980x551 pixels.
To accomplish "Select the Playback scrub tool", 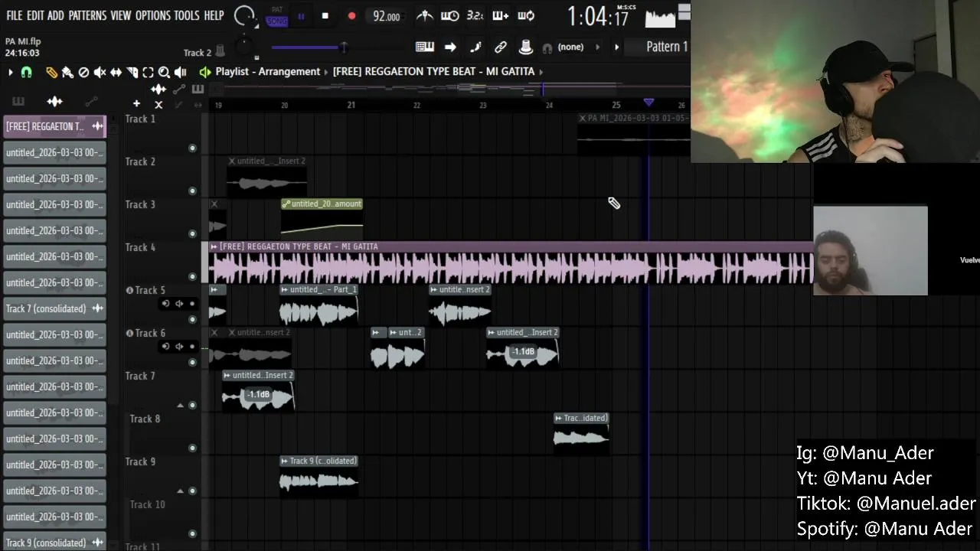I will point(181,72).
